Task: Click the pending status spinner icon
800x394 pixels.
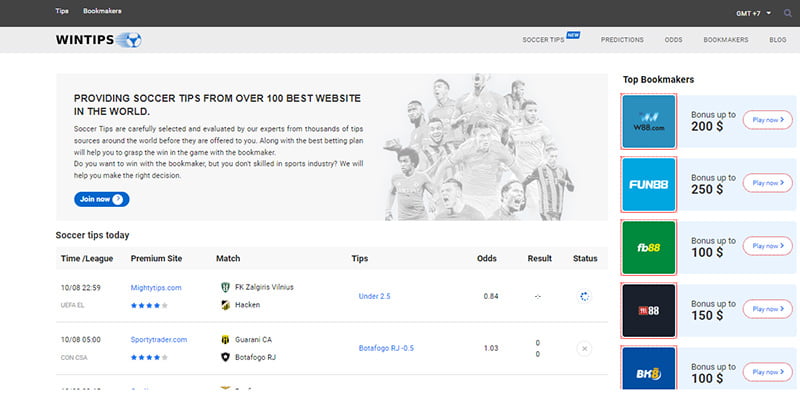Action: [585, 296]
